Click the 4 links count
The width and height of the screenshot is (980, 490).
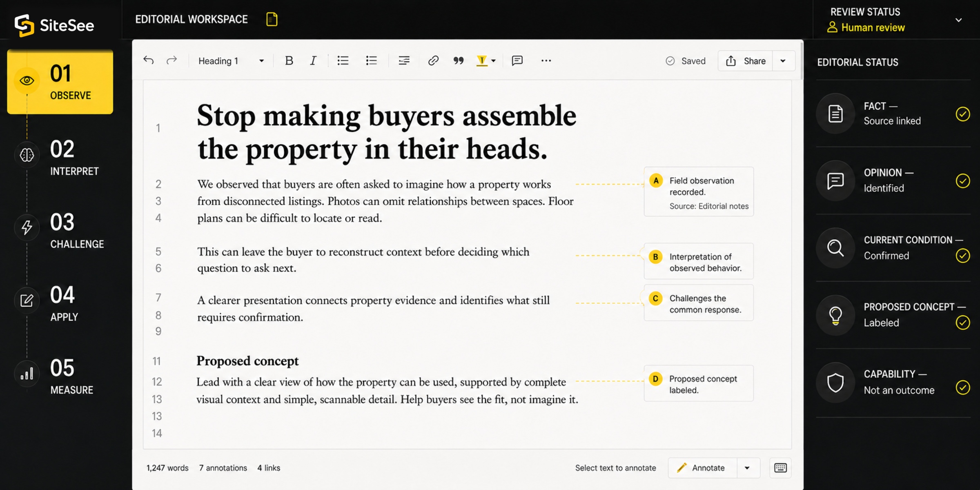pos(269,468)
